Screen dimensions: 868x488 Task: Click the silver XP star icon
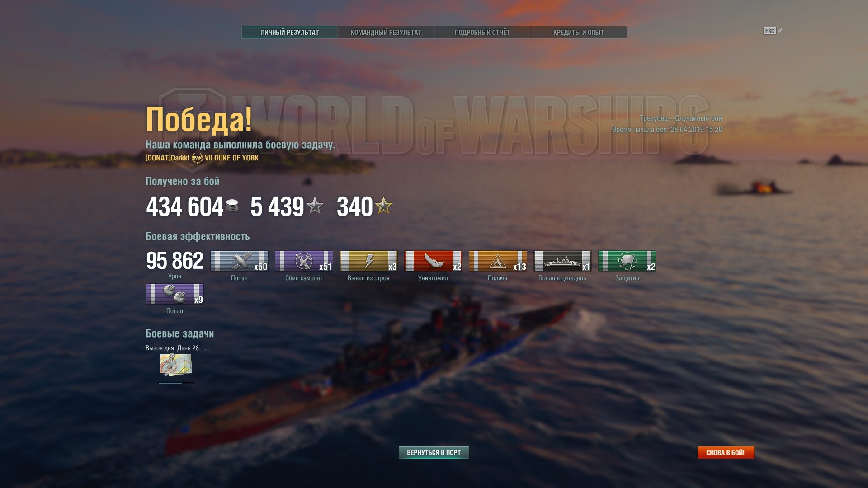click(315, 206)
